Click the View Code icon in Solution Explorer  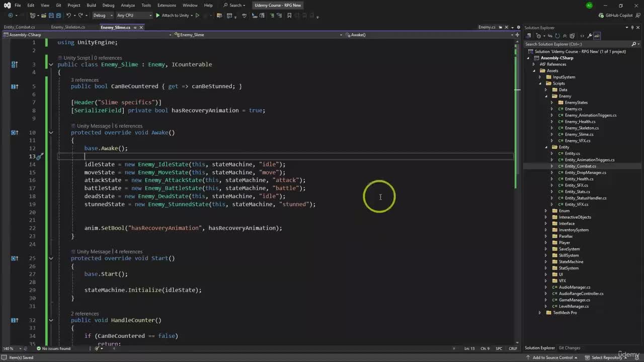(582, 36)
